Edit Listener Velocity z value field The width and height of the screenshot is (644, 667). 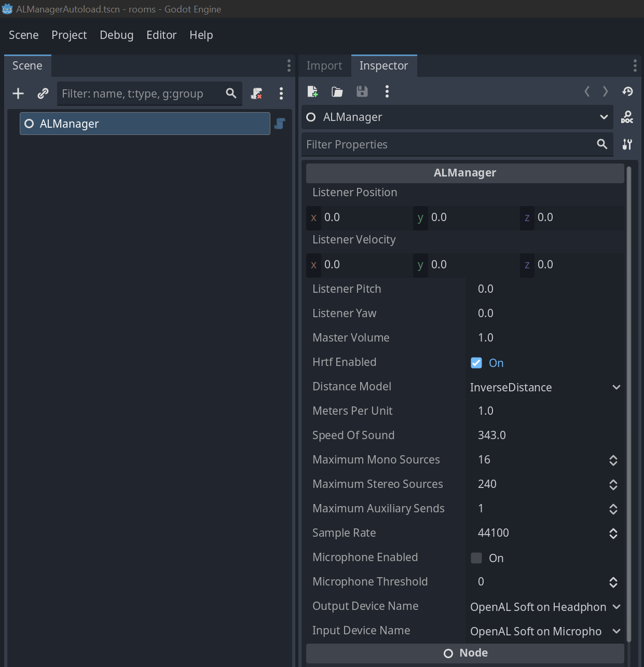point(572,265)
